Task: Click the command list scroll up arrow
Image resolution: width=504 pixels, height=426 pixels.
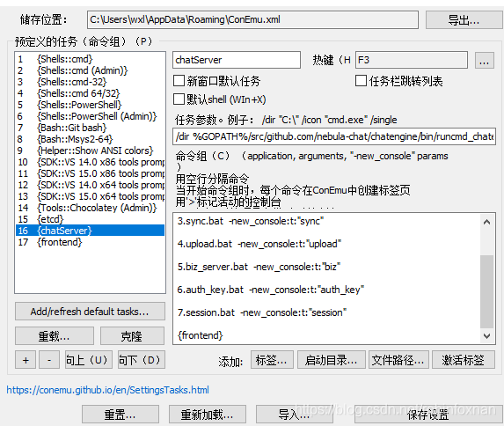Action: point(486,222)
